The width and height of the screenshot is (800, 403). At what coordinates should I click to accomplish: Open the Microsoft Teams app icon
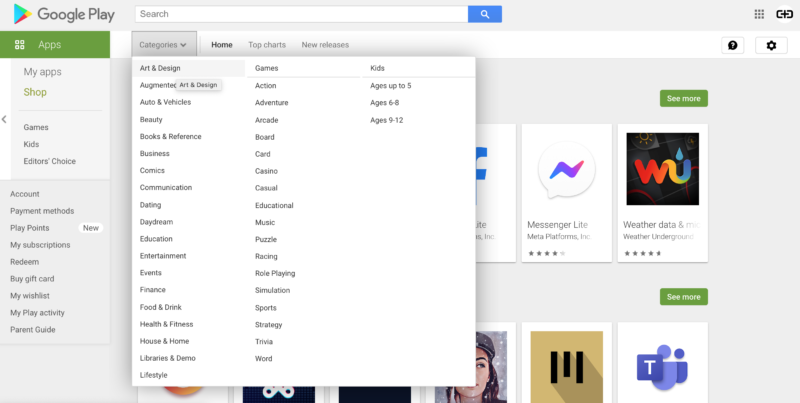point(661,365)
